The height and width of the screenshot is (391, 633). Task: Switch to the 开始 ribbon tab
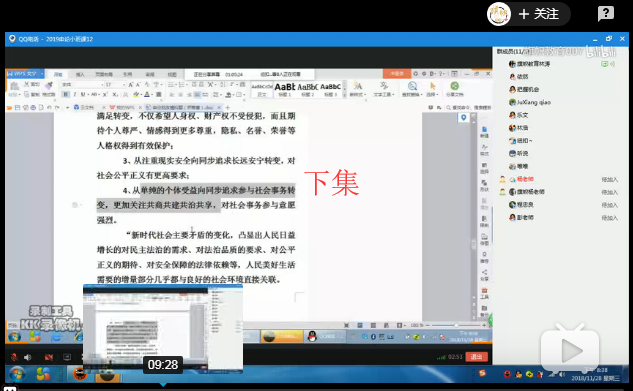tap(58, 74)
